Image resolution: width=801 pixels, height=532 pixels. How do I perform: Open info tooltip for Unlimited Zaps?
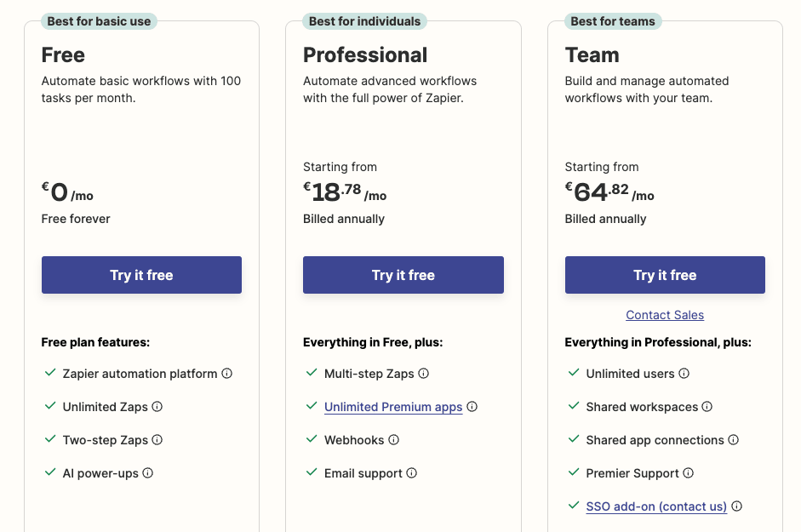(157, 407)
